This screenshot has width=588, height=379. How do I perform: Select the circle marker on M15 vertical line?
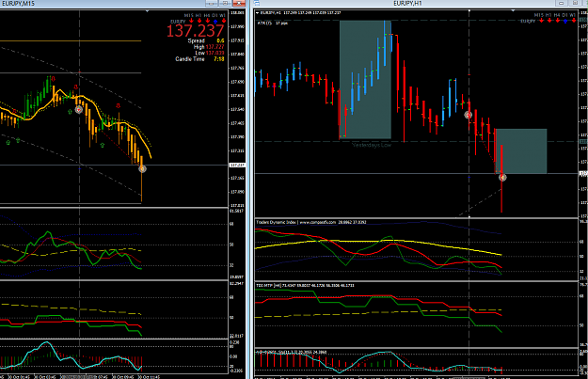pos(79,109)
